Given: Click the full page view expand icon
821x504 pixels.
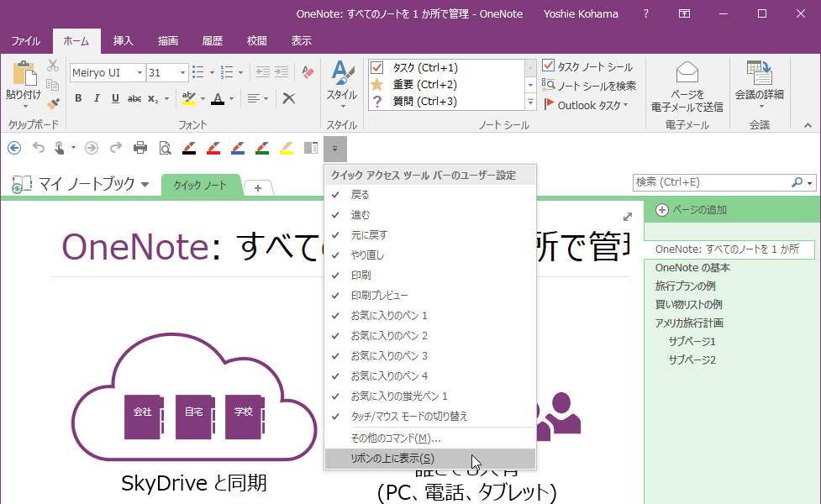Looking at the screenshot, I should click(627, 217).
